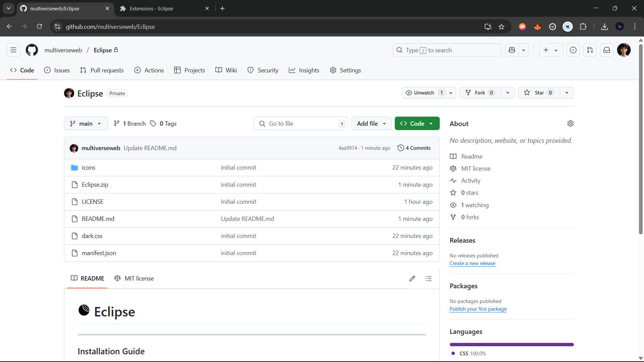This screenshot has width=644, height=362.
Task: Open the hamburger navigation menu
Action: (x=13, y=50)
